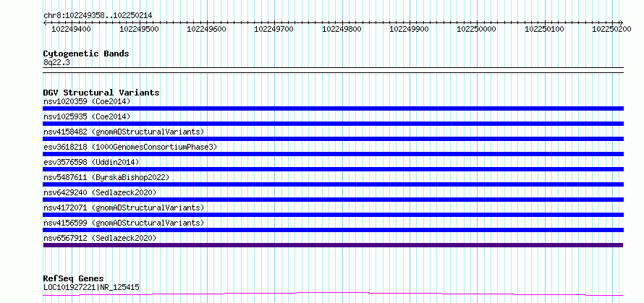
Task: Click the 102249700 ruler position
Action: pyautogui.click(x=274, y=30)
